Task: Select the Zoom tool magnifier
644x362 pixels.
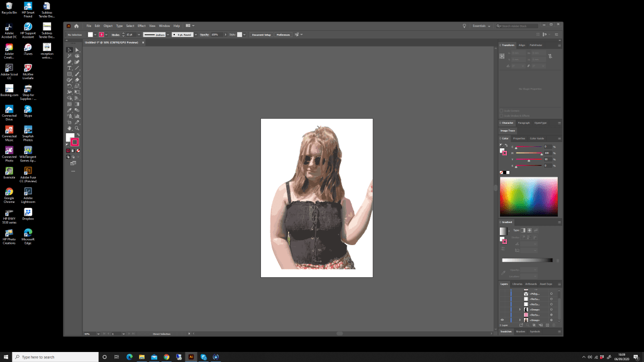Action: (77, 128)
